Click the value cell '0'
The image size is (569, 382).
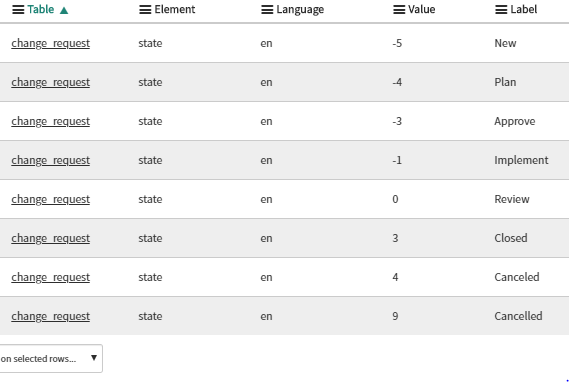click(395, 199)
